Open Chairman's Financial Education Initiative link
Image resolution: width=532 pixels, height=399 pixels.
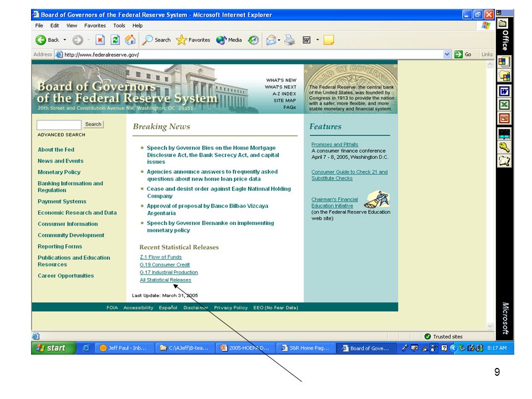point(335,203)
